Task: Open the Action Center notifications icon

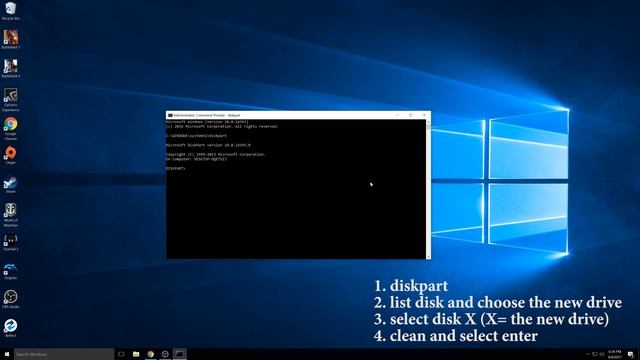Action: click(x=631, y=354)
